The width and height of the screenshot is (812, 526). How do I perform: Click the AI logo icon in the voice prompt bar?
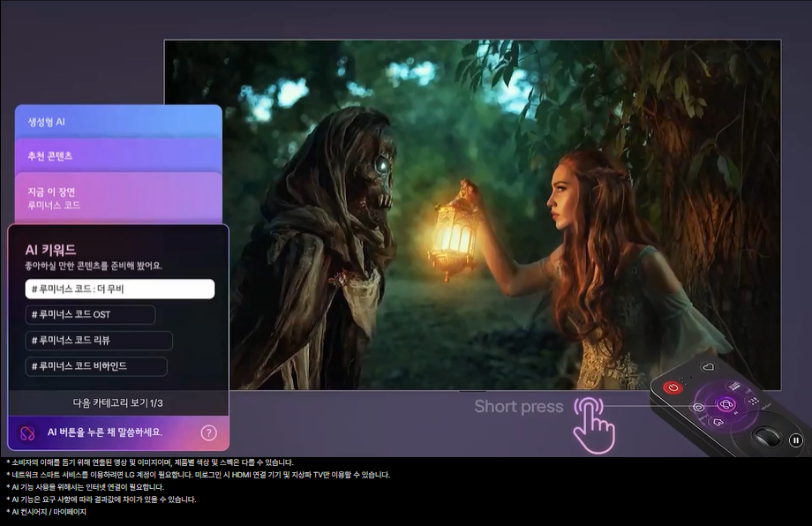click(x=27, y=432)
